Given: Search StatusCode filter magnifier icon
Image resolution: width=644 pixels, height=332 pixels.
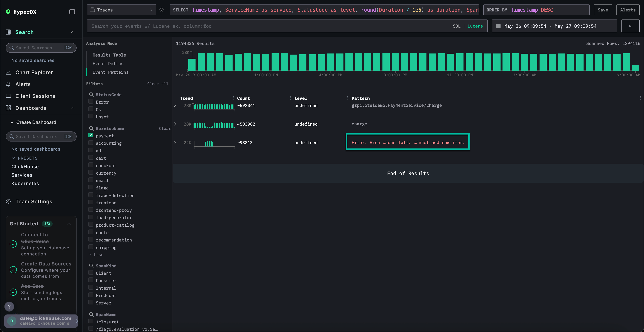Looking at the screenshot, I should [x=91, y=95].
